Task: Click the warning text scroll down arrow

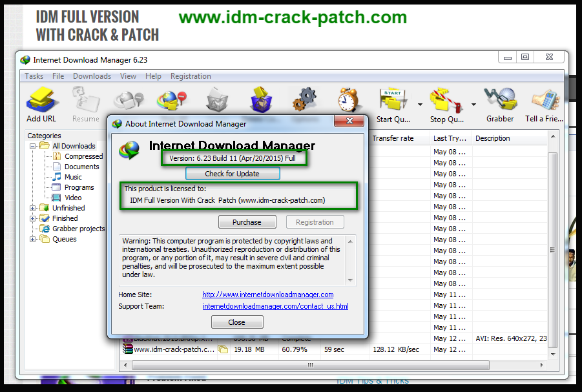Action: (x=350, y=280)
